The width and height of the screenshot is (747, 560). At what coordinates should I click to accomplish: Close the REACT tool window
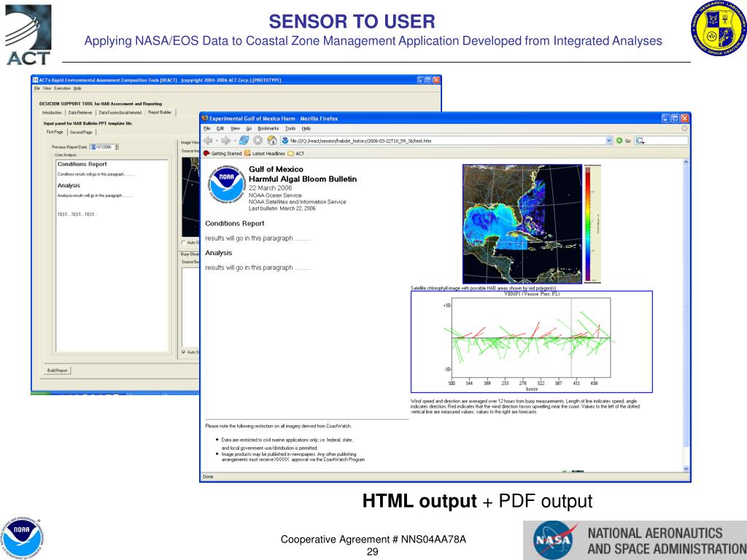click(436, 80)
